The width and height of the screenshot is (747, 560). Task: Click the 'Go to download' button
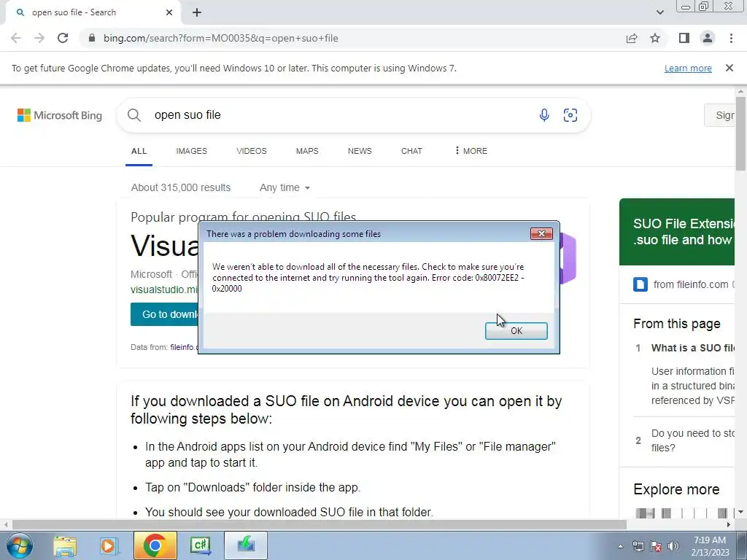point(164,314)
